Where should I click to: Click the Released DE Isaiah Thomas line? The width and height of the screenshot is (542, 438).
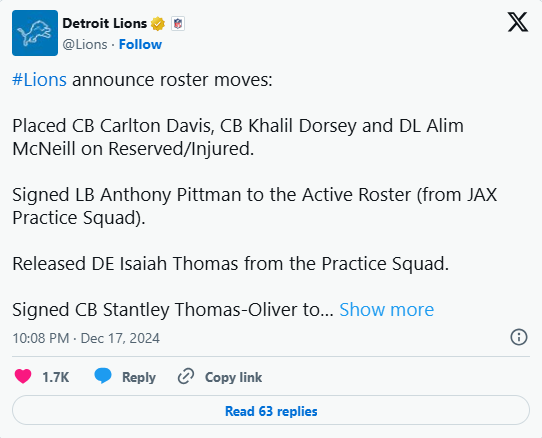click(231, 264)
